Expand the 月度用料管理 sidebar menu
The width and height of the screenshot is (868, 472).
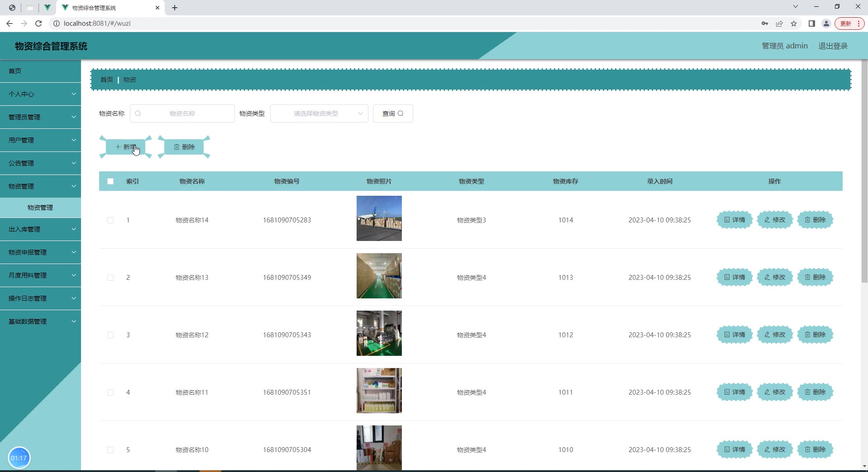[x=40, y=275]
